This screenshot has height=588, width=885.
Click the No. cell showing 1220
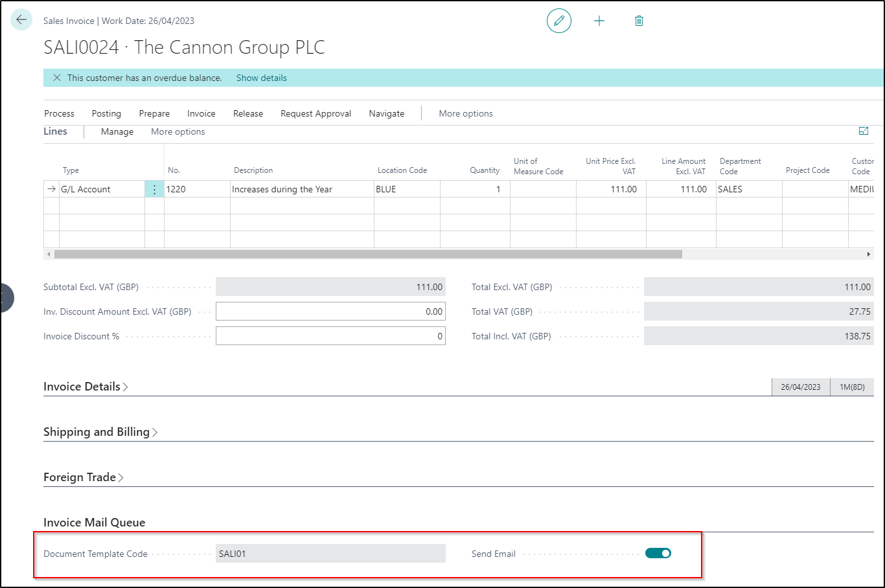coord(197,189)
